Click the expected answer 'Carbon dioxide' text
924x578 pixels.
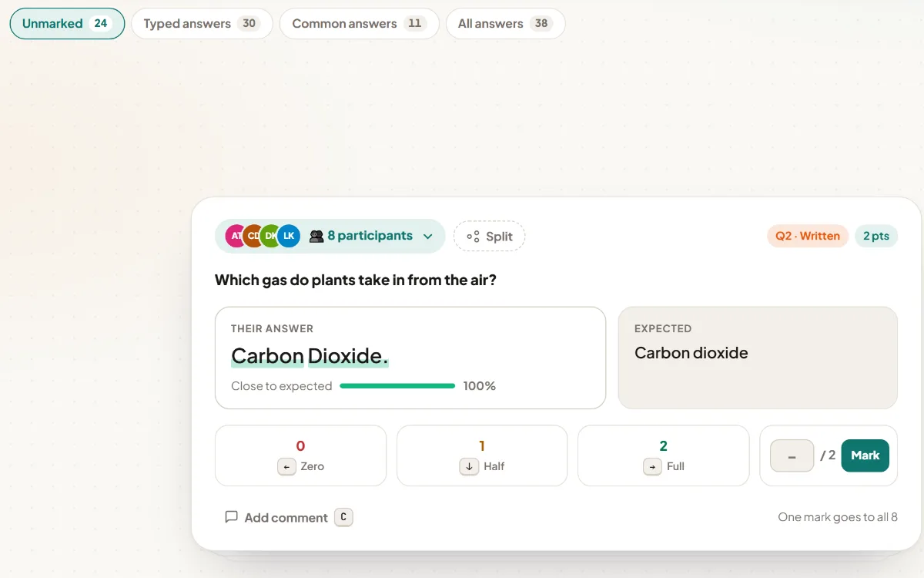point(691,353)
